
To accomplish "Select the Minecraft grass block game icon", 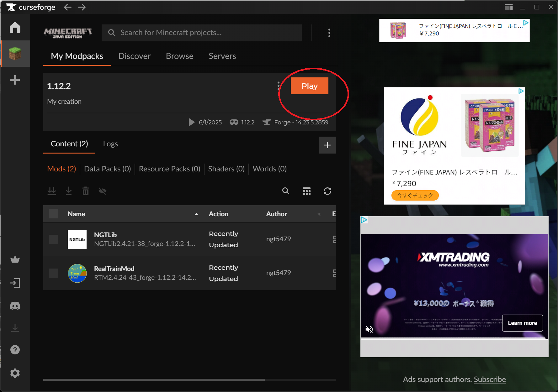I will point(15,54).
